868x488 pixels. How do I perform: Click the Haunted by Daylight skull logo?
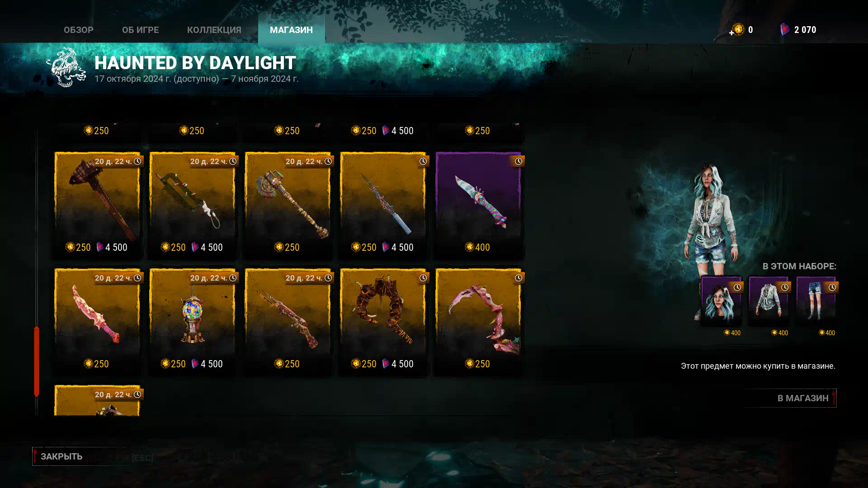[66, 67]
